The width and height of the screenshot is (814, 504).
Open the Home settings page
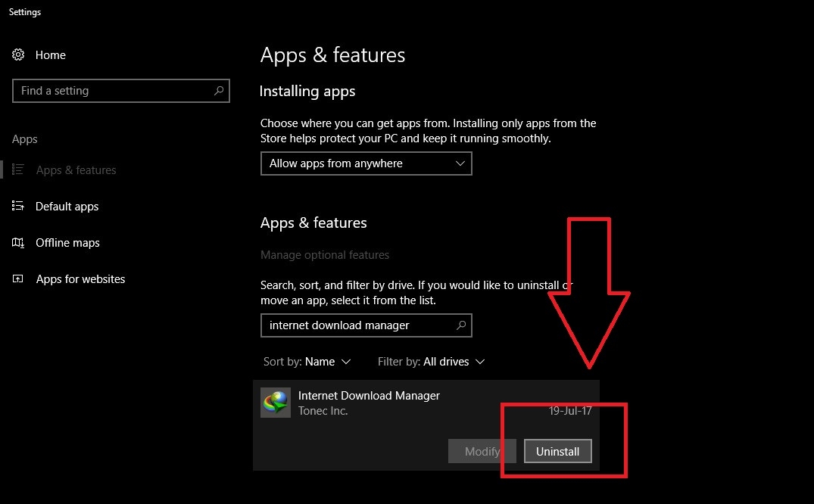(51, 55)
